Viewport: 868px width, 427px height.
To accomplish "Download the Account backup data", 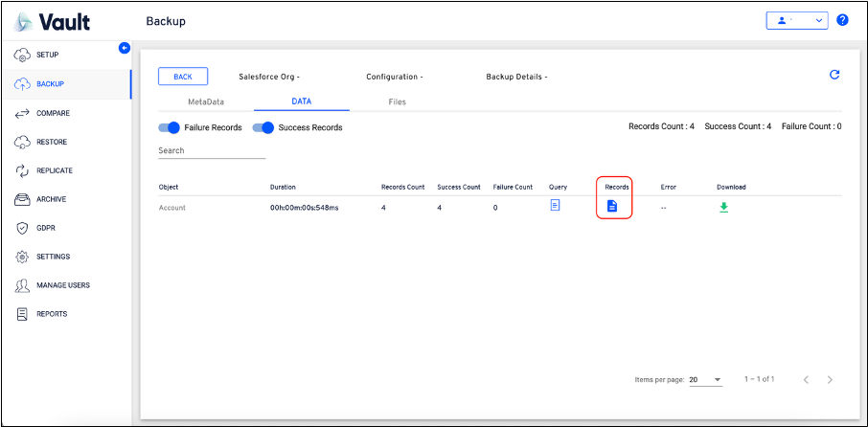I will (723, 207).
